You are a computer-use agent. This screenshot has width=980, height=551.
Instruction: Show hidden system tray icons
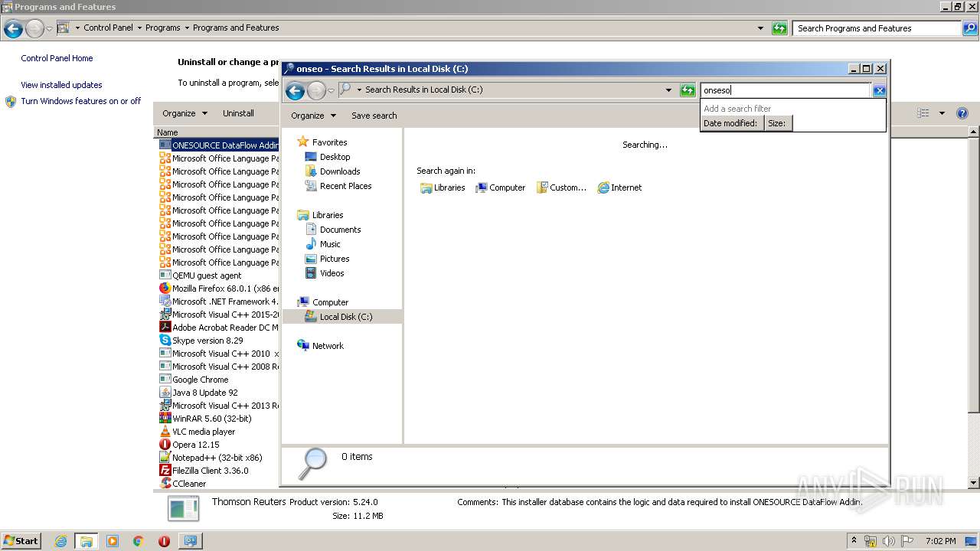tap(854, 541)
